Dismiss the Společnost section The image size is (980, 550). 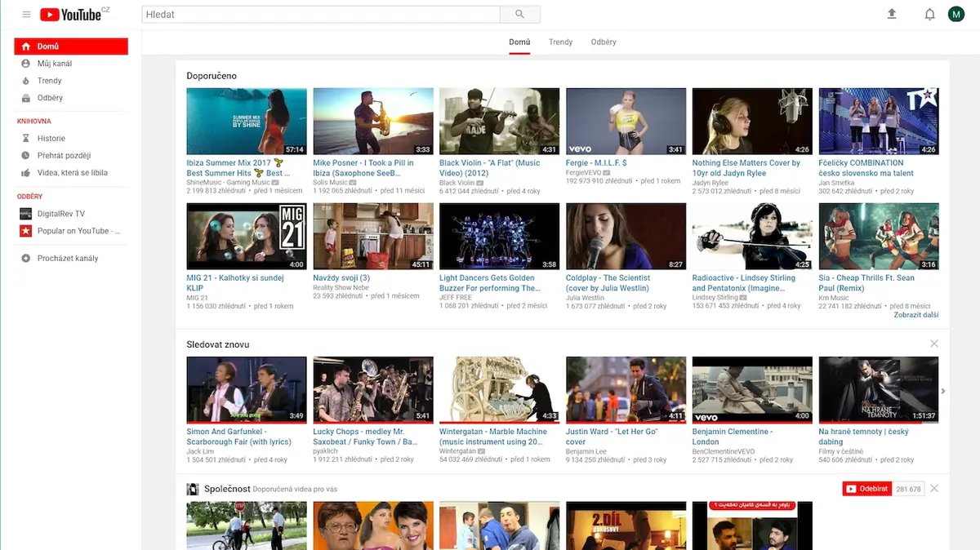pyautogui.click(x=934, y=489)
